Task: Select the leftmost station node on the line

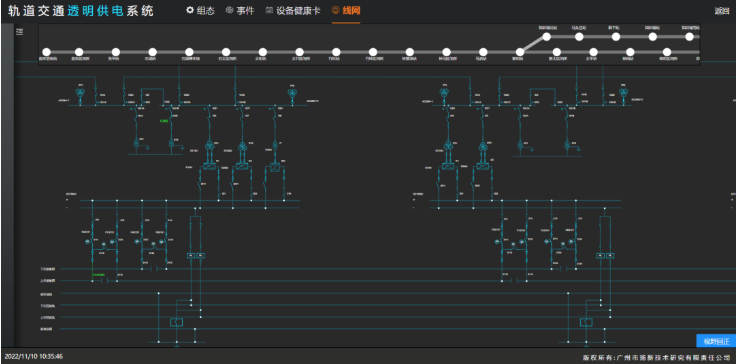Action: point(46,52)
